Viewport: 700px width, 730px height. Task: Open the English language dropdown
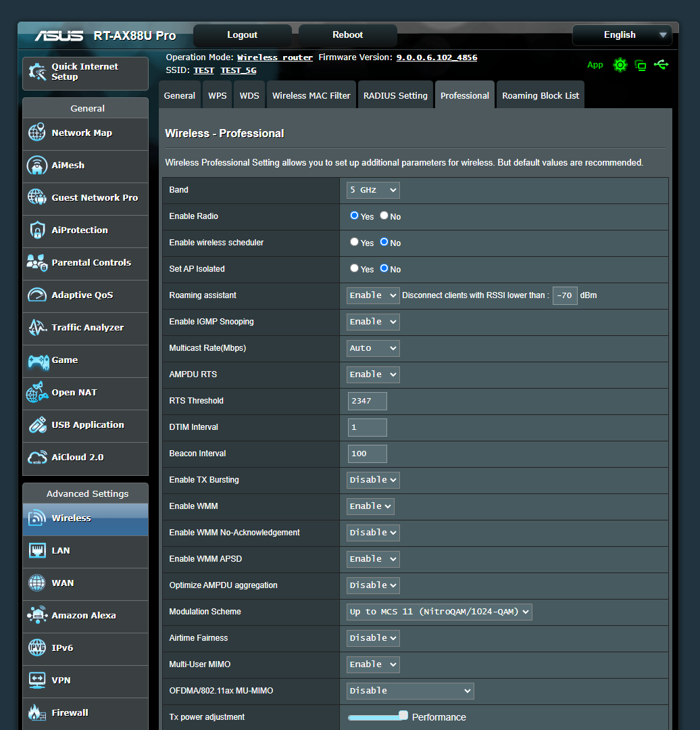coord(622,35)
